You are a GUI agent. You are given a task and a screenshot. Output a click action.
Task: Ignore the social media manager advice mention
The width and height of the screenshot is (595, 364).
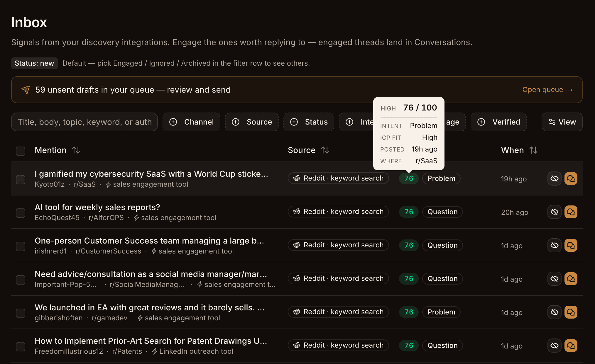point(554,279)
